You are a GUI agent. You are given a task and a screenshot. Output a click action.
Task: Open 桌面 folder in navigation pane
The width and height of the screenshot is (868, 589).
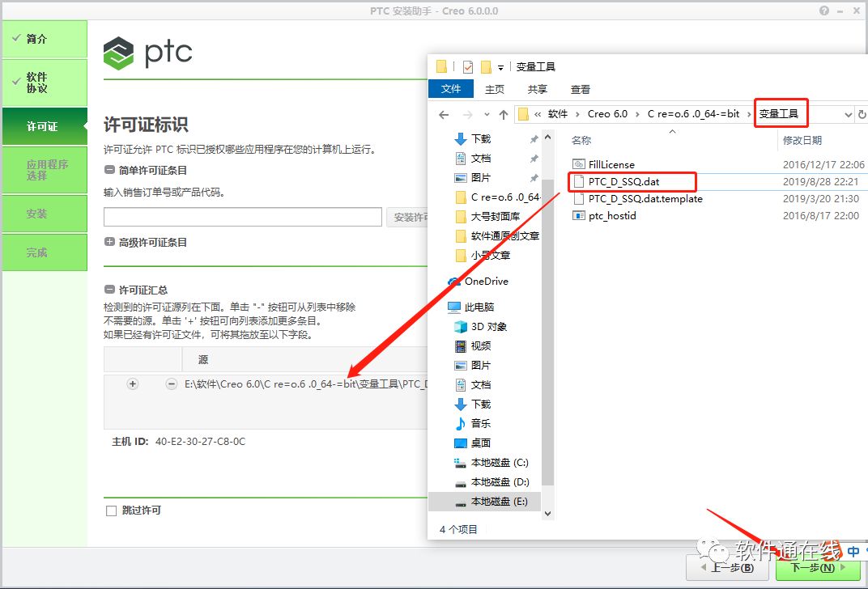pyautogui.click(x=474, y=443)
